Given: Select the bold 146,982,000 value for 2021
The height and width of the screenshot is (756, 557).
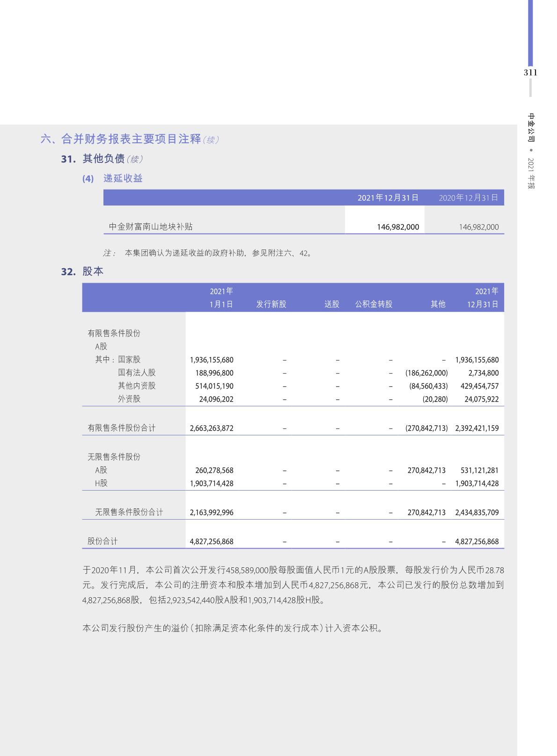Looking at the screenshot, I should (x=398, y=227).
